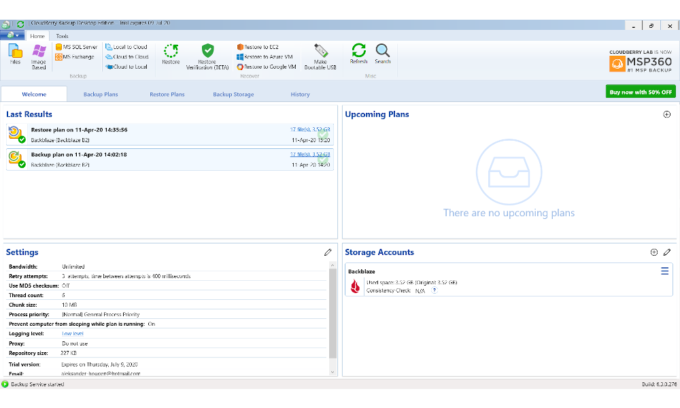The width and height of the screenshot is (680, 408).
Task: Click the Retry attempts setting row
Action: coord(167,276)
